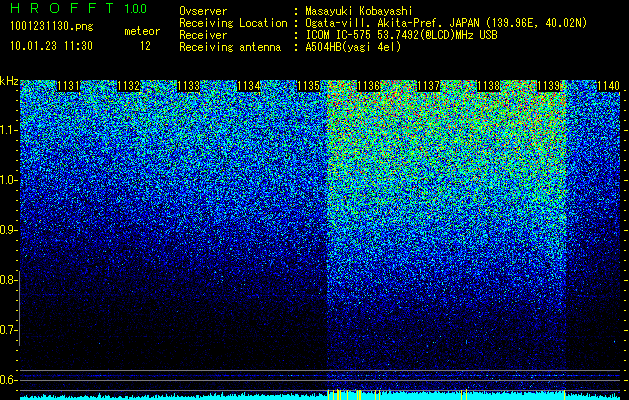Click the yellow meteor marker below 1139
629x400 pixels.
pyautogui.click(x=564, y=394)
